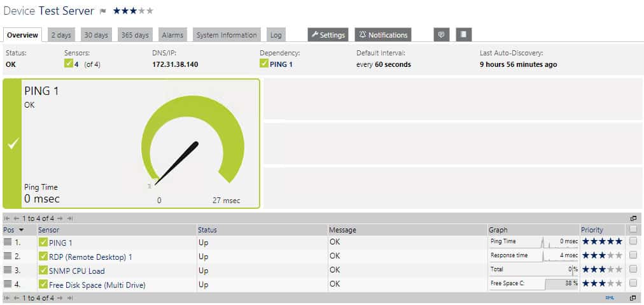Open the Notifications button
Screen dimensions: 644x305
[383, 35]
